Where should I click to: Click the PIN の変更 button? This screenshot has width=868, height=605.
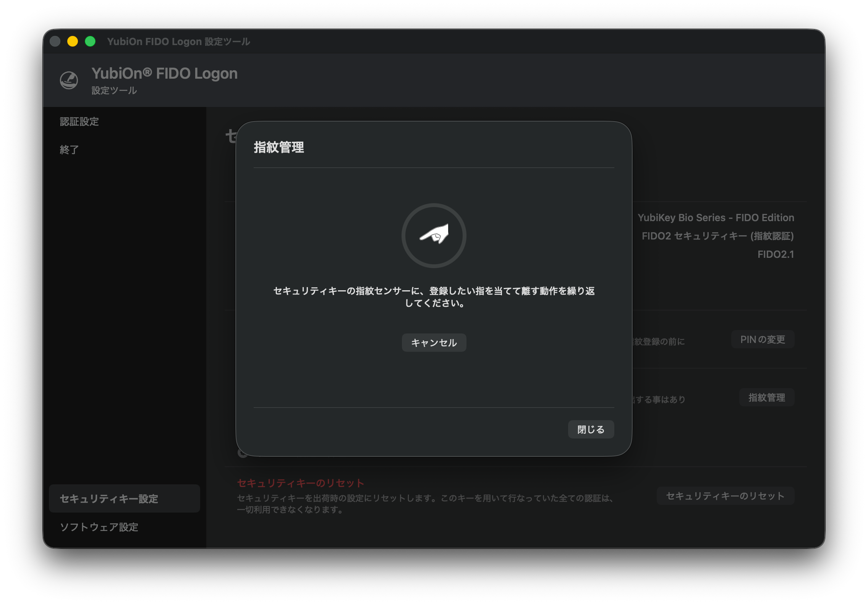763,339
